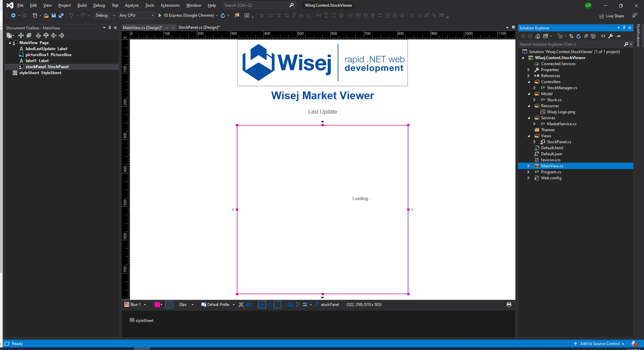Toggle the grid display in designer bar

pyautogui.click(x=169, y=305)
